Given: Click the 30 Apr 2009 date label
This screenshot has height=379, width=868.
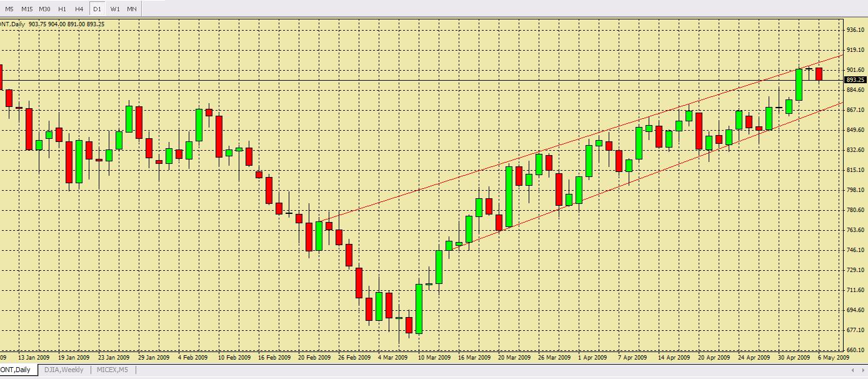Looking at the screenshot, I should [794, 358].
